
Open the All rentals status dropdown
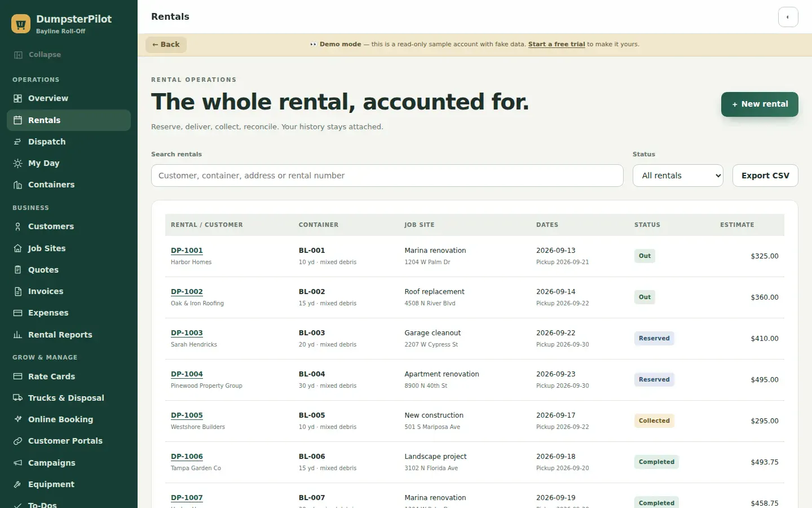(x=678, y=176)
